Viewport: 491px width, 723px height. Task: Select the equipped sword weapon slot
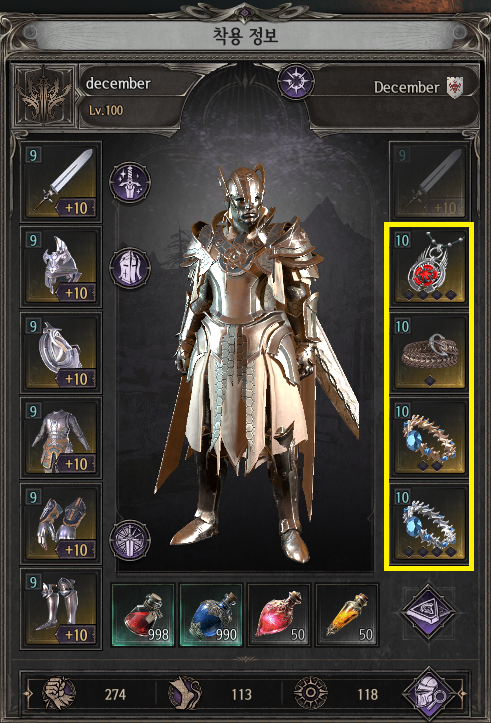pyautogui.click(x=60, y=182)
